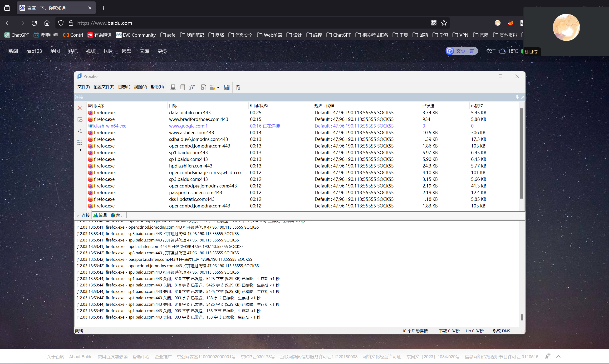Click the open profile folder icon
The image size is (609, 364).
pos(212,88)
